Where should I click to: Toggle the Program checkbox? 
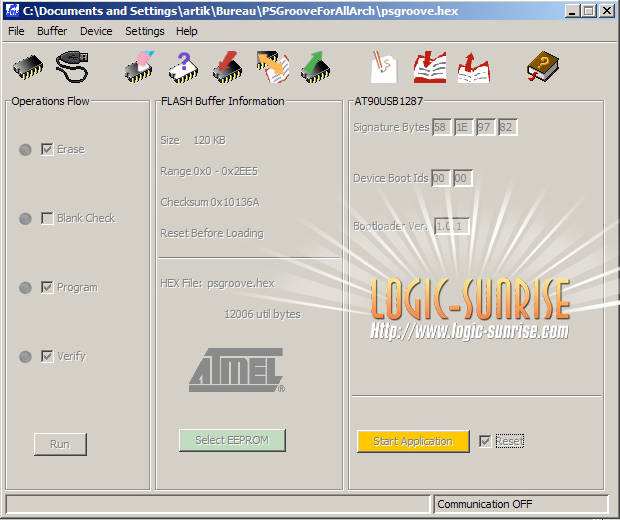pyautogui.click(x=47, y=287)
